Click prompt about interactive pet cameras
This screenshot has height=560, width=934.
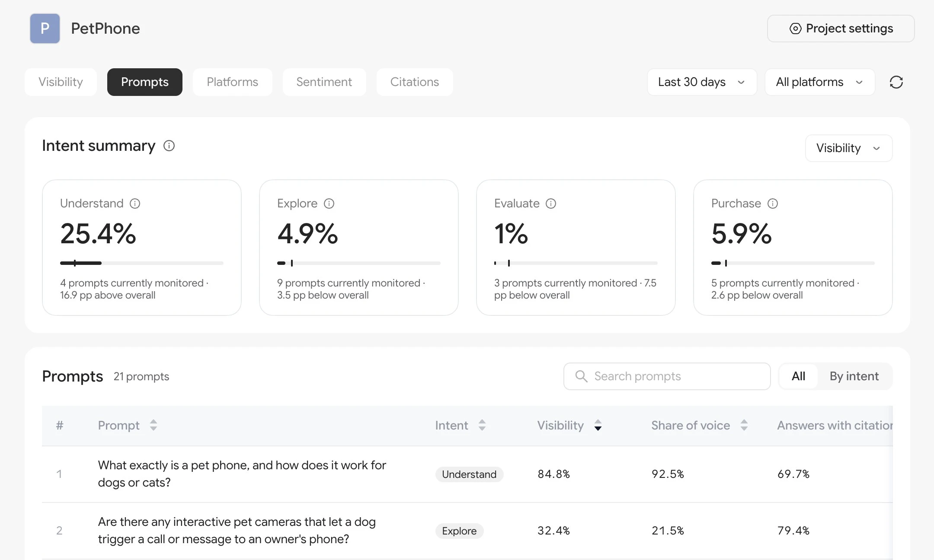[237, 531]
